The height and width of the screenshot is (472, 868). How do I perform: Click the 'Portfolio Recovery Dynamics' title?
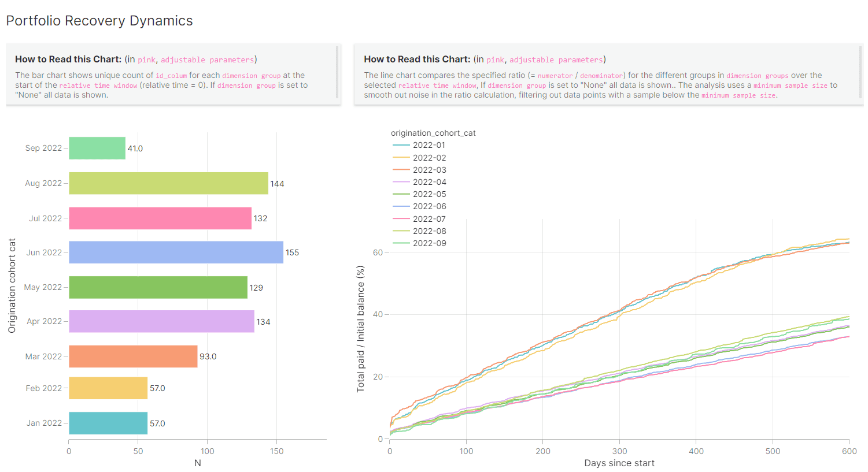coord(99,21)
